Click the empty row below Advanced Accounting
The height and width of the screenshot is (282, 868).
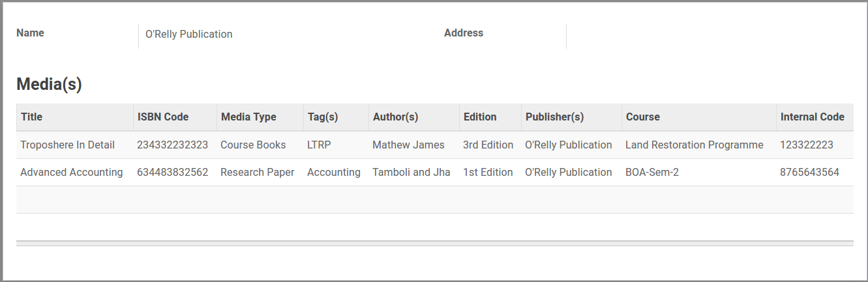click(434, 199)
